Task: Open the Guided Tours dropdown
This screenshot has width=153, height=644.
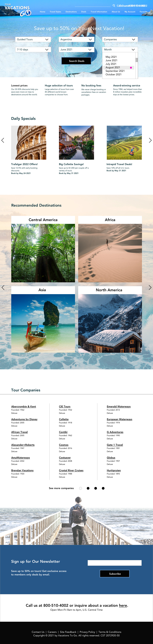Action: [x=33, y=40]
